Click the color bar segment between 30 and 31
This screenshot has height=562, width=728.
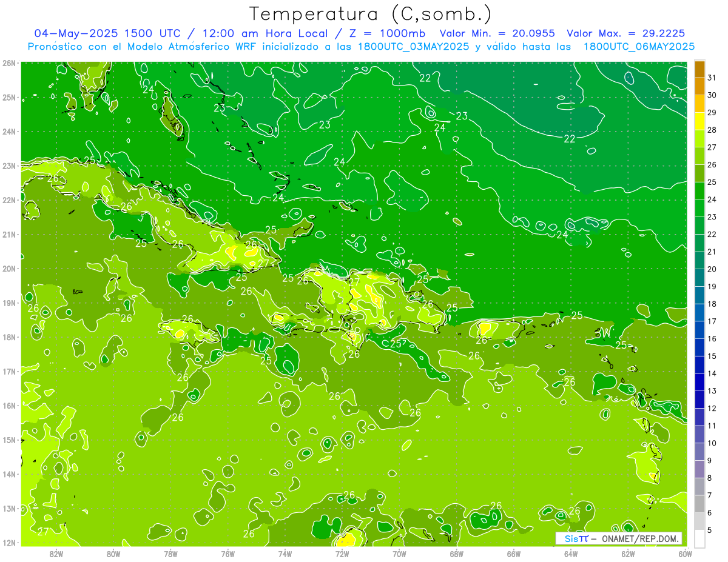699,86
